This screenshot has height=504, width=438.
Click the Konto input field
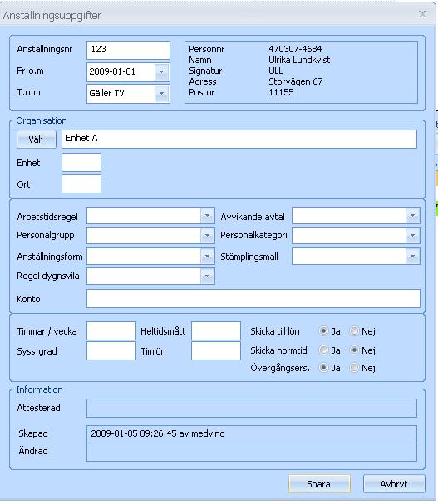253,298
